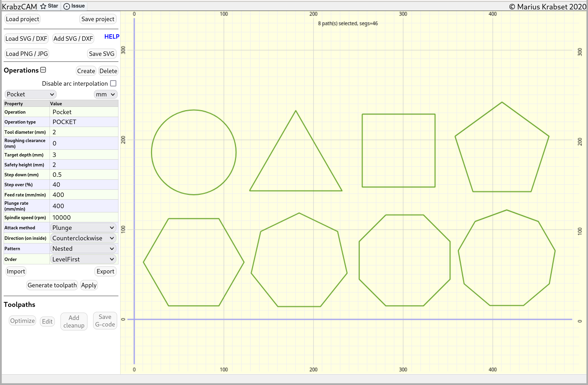Viewport: 588px width, 385px height.
Task: Create a new operation
Action: pos(86,71)
